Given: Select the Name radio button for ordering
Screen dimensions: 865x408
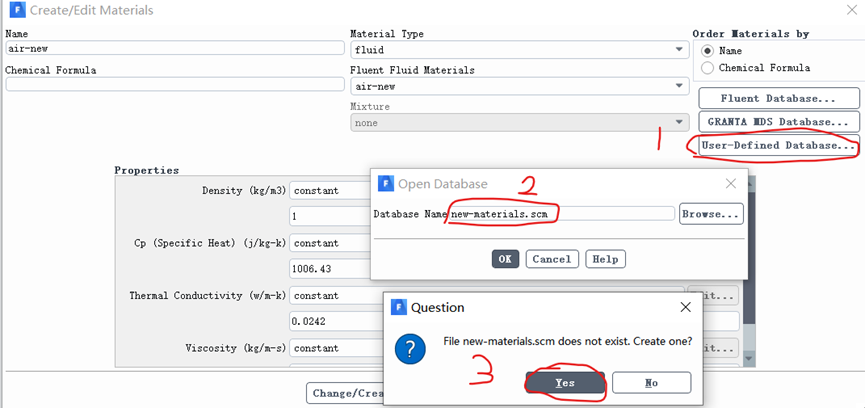Looking at the screenshot, I should (708, 51).
